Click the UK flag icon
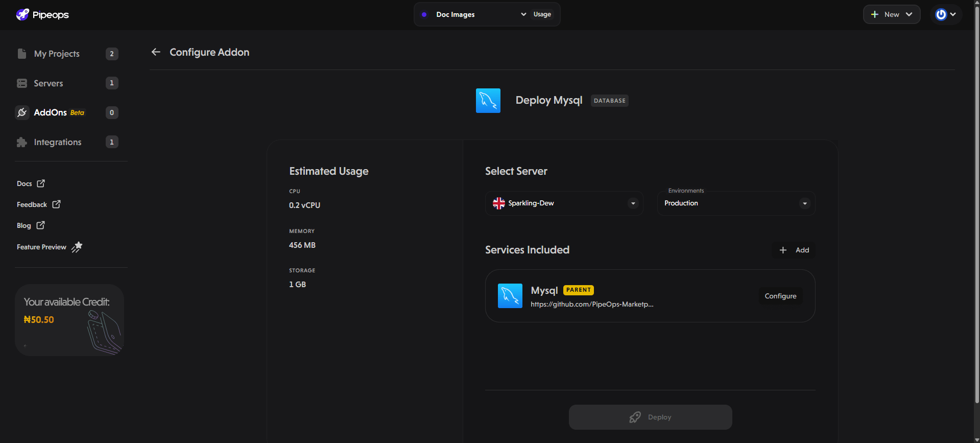Image resolution: width=980 pixels, height=443 pixels. coord(499,203)
